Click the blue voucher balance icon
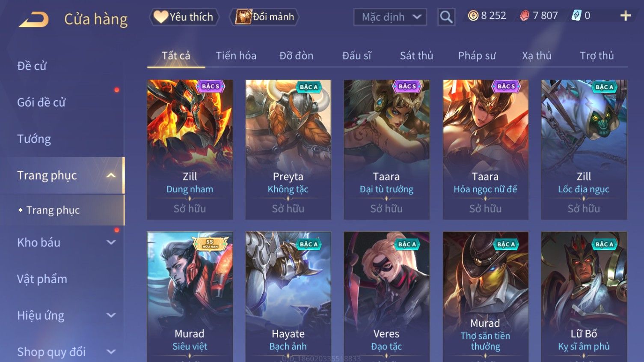 576,16
